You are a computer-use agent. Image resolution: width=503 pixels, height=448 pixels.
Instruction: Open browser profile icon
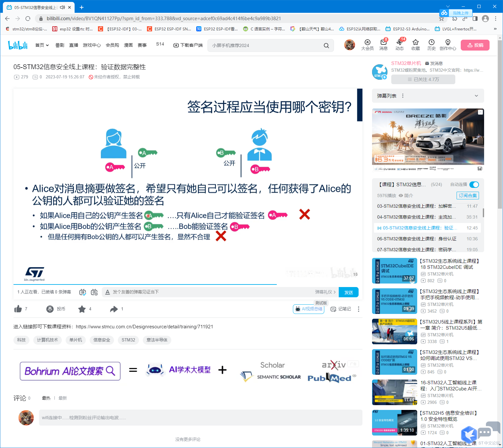click(485, 19)
